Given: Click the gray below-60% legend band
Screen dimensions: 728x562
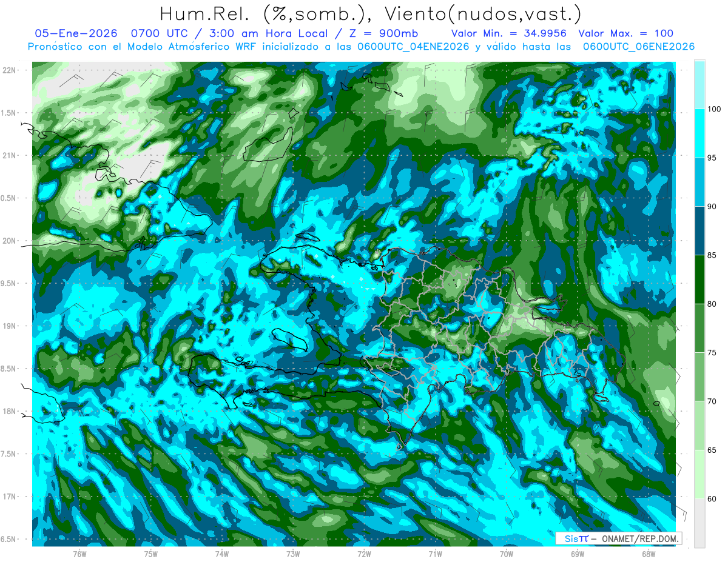Looking at the screenshot, I should [x=699, y=523].
